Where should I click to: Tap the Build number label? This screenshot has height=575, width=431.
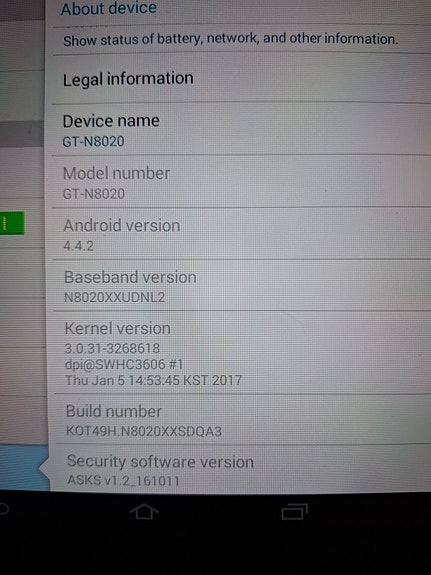tap(114, 411)
